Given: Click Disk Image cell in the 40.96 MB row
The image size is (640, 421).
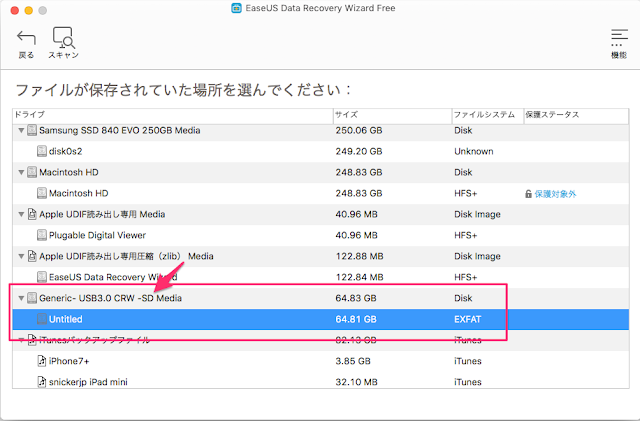Looking at the screenshot, I should point(478,214).
